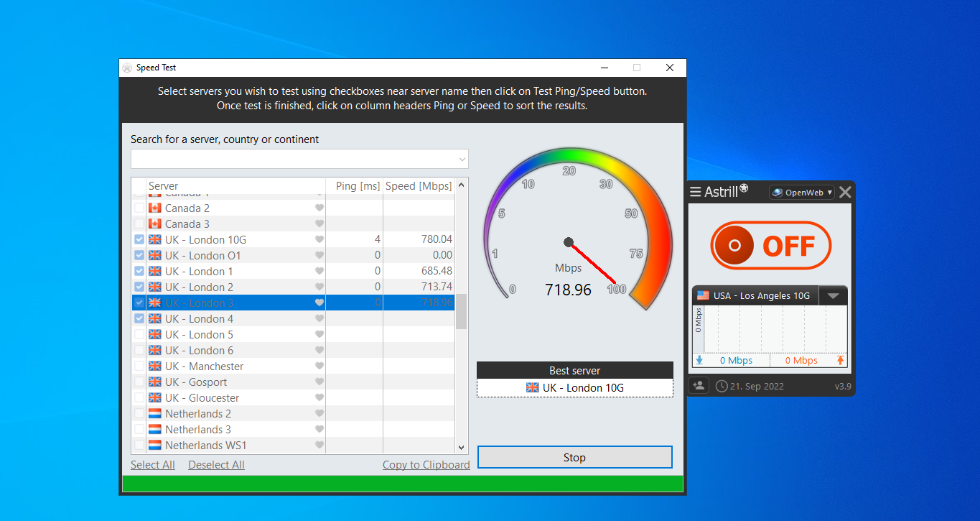Favorite Netherlands WS1 via heart icon
This screenshot has height=521, width=980.
point(319,446)
